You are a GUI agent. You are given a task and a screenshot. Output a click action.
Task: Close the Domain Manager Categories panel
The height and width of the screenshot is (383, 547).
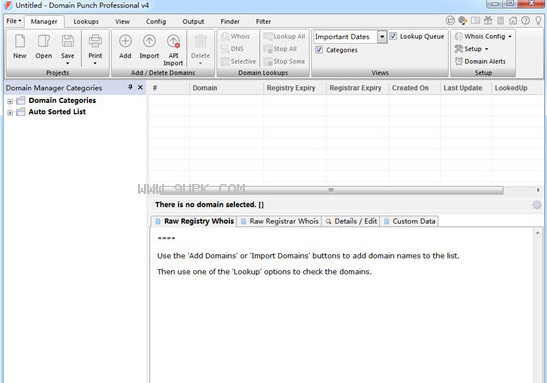[140, 87]
